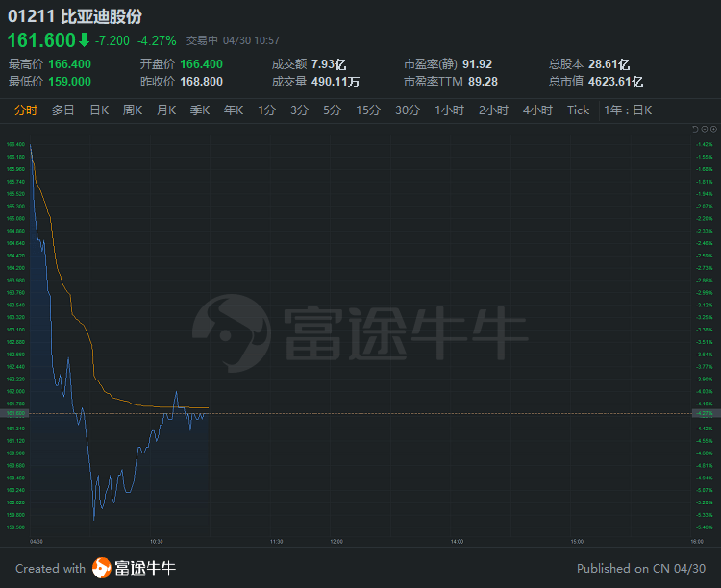Select the 分时 intraday tab
Image resolution: width=721 pixels, height=588 pixels.
pos(26,110)
